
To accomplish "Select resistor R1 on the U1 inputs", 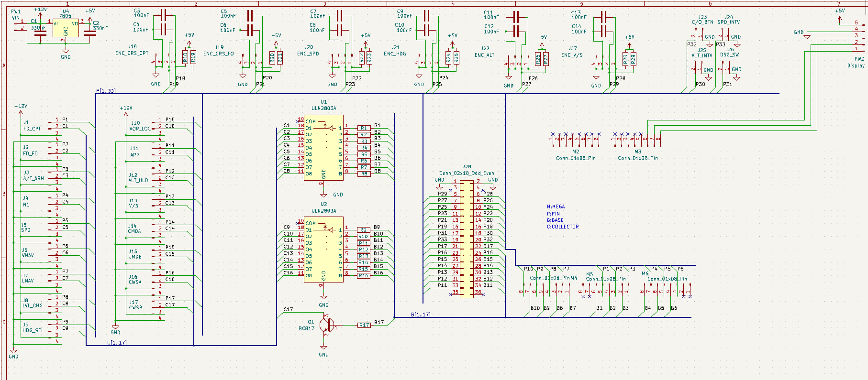I will click(x=364, y=128).
